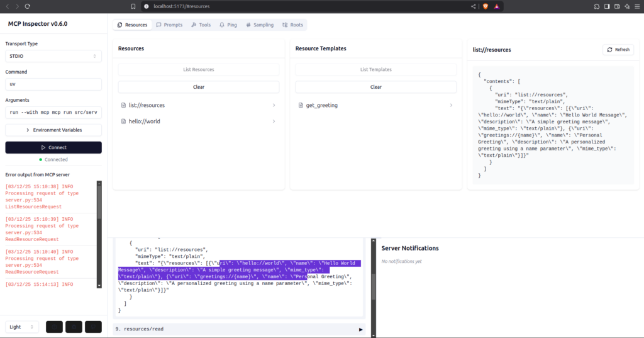This screenshot has height=338, width=644.
Task: Expand the Environment Variables section
Action: click(53, 130)
